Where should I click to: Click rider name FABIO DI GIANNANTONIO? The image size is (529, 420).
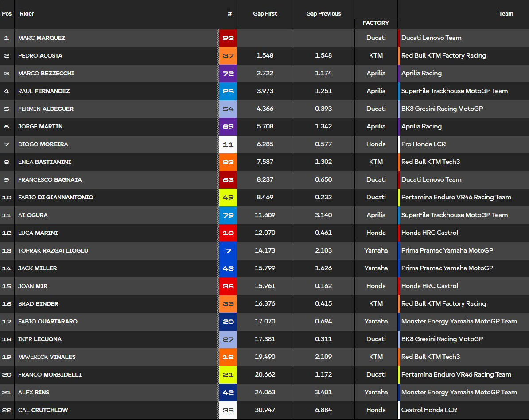pos(56,197)
